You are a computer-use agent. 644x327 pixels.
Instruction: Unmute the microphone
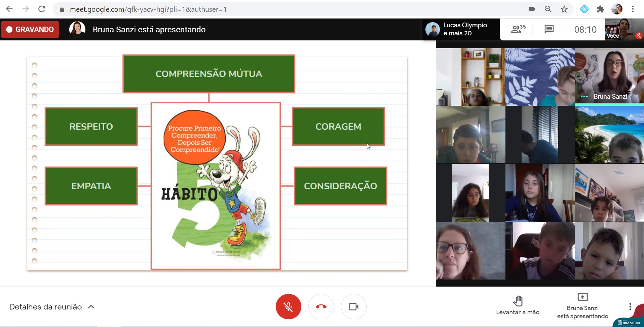(x=288, y=306)
